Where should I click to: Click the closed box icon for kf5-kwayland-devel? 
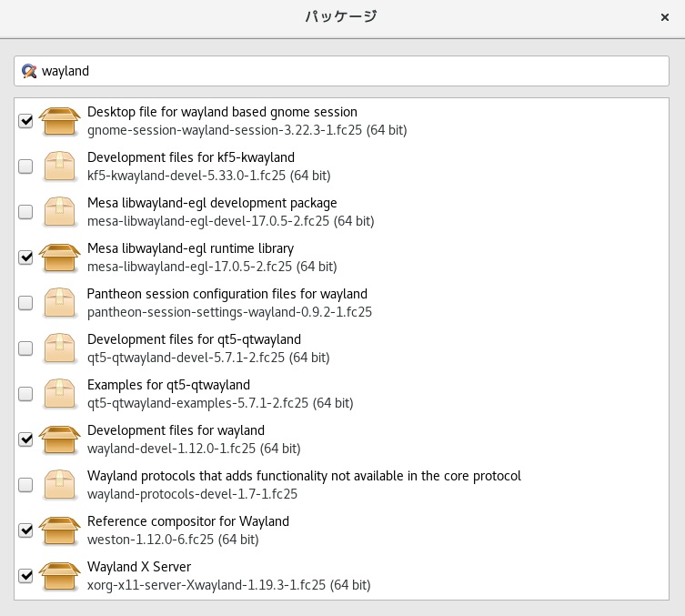pyautogui.click(x=61, y=167)
